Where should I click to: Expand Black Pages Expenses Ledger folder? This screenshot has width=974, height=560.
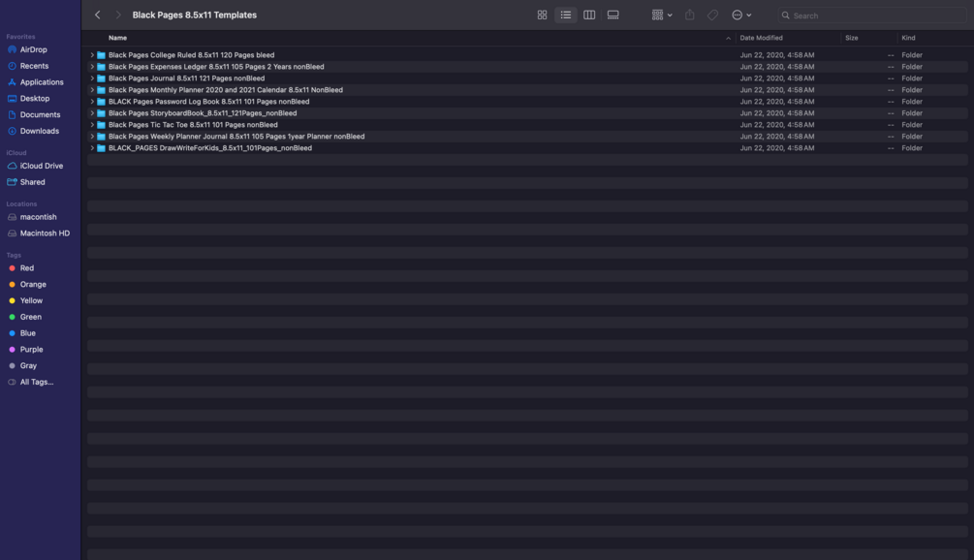[x=92, y=67]
